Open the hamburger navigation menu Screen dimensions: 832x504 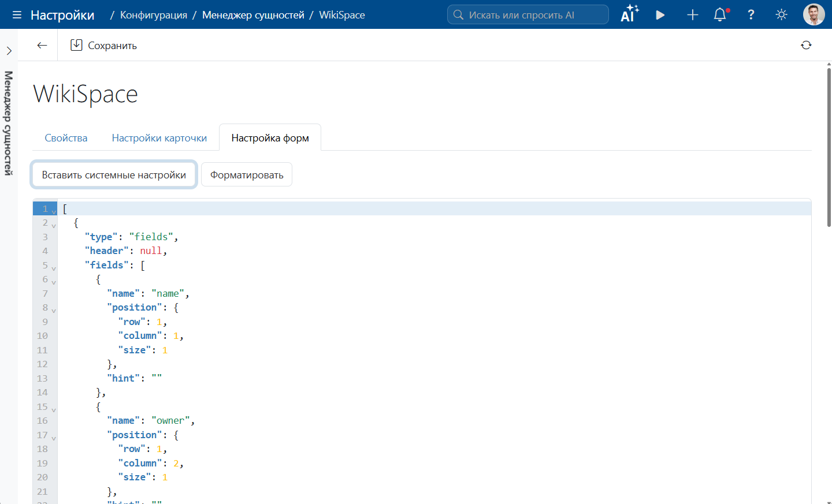coord(17,15)
